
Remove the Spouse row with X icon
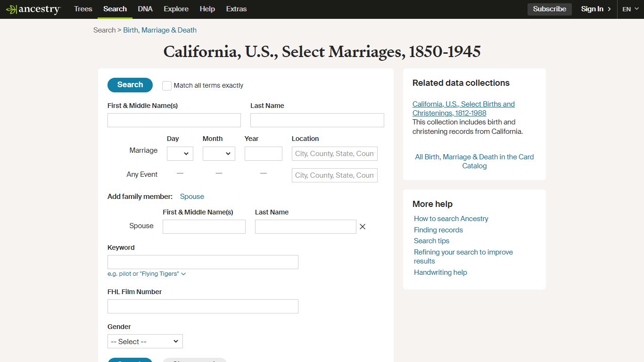click(363, 227)
